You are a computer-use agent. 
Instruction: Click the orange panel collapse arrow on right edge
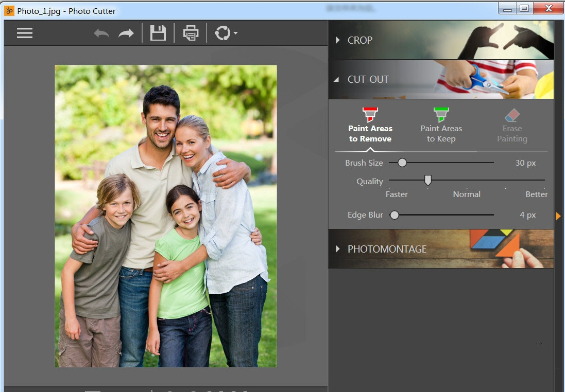point(558,216)
